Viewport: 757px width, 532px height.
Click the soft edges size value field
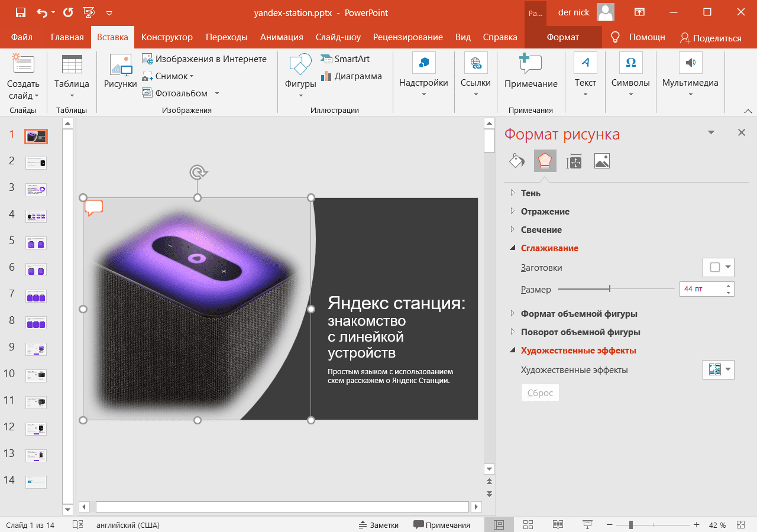pos(702,289)
